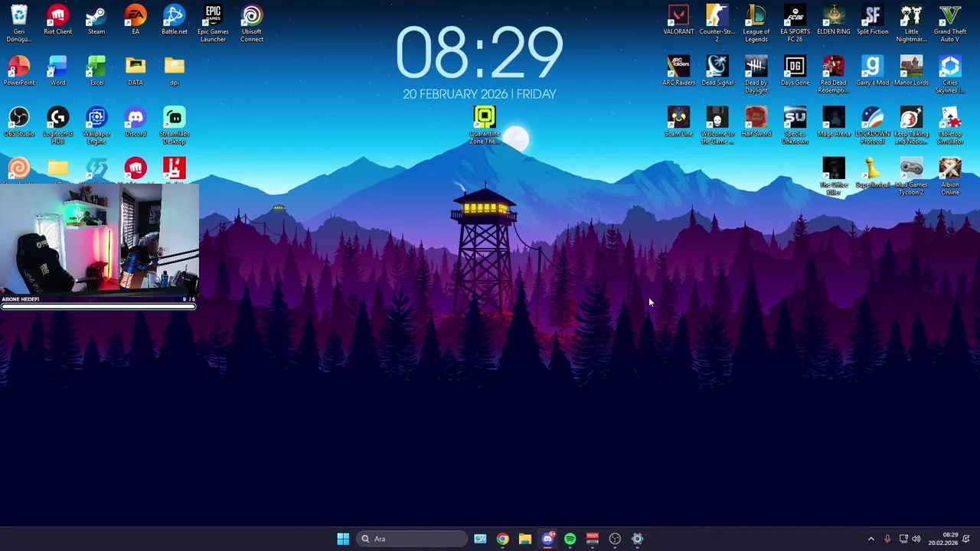Click the Garry's Mod icon
Screen dimensions: 980x551
pos(872,71)
